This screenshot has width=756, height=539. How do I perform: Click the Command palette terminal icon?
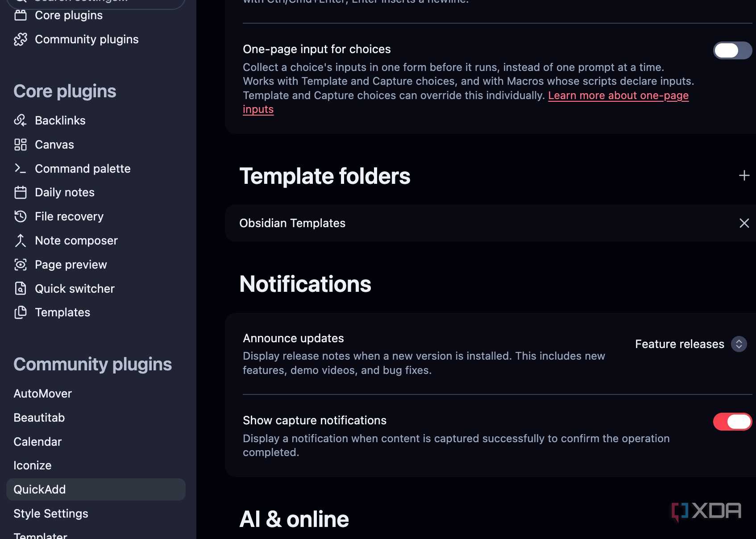21,168
